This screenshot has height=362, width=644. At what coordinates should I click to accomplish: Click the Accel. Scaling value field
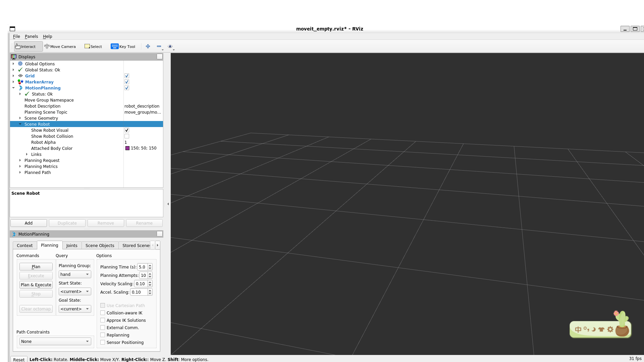click(139, 292)
